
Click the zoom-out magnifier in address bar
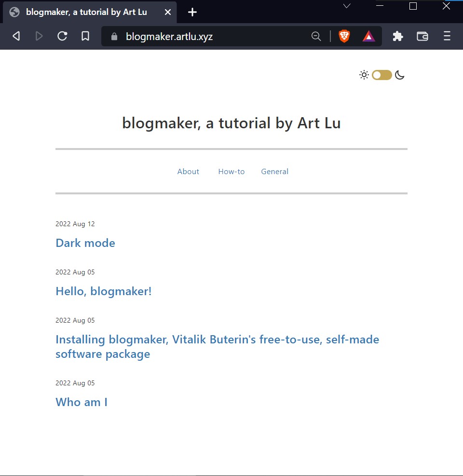tap(316, 36)
